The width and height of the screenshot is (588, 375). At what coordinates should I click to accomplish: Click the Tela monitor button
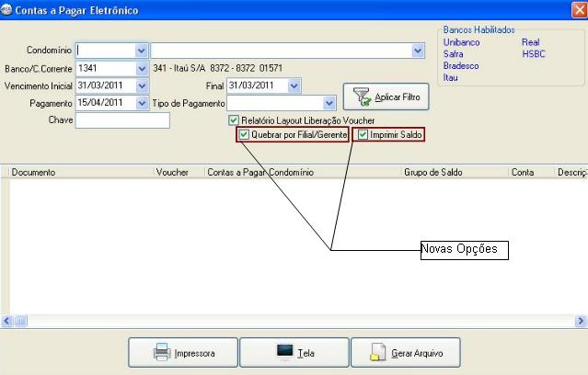[294, 352]
